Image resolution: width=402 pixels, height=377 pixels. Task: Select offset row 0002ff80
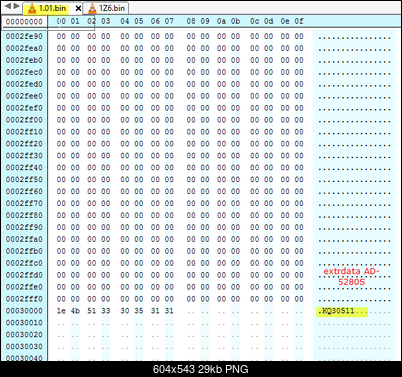pyautogui.click(x=24, y=215)
